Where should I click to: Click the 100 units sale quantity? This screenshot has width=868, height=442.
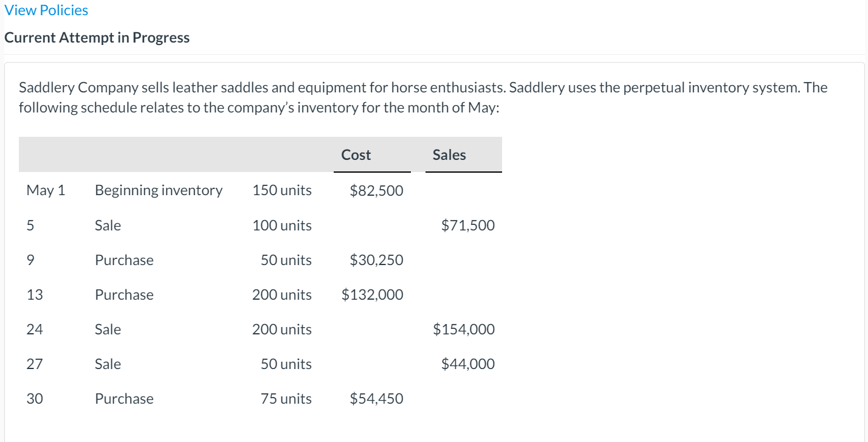point(282,226)
